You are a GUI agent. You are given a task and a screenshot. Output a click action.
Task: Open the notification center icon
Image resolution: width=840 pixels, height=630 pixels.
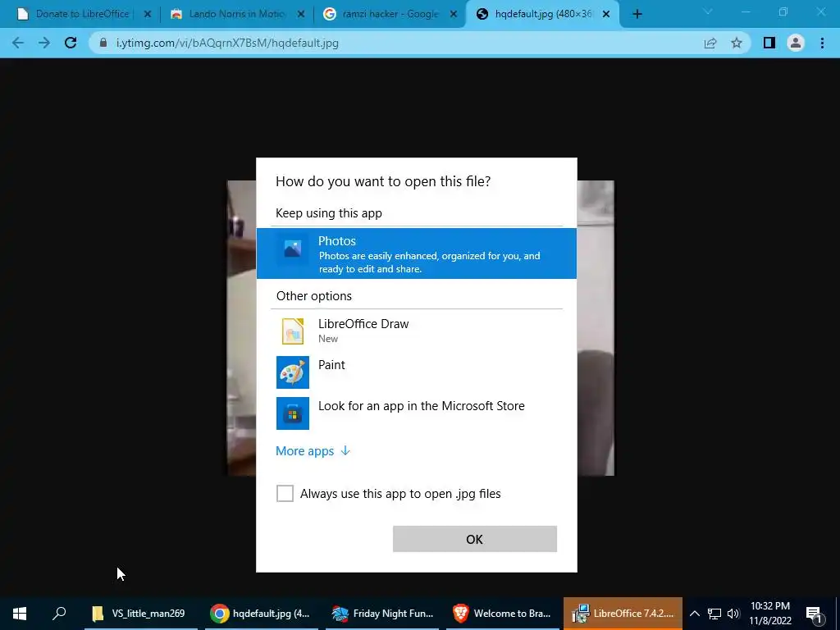pyautogui.click(x=814, y=614)
